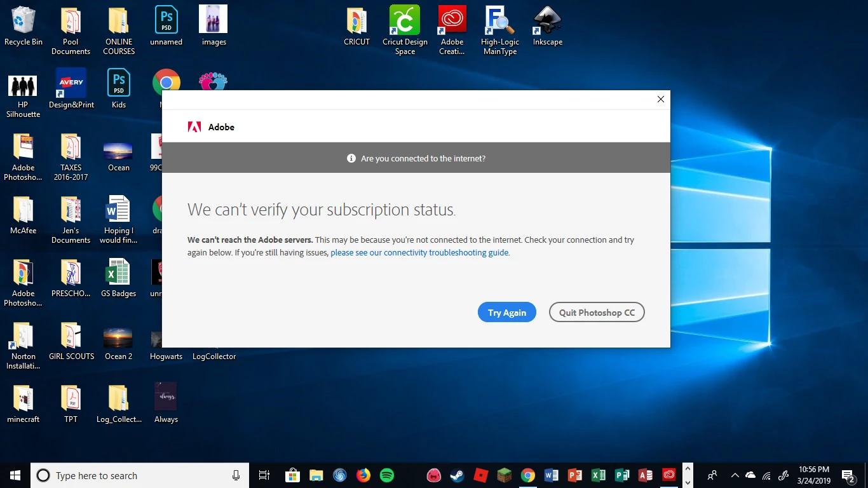The image size is (868, 488).
Task: Select the Recycle Bin desktop icon
Action: 24,26
